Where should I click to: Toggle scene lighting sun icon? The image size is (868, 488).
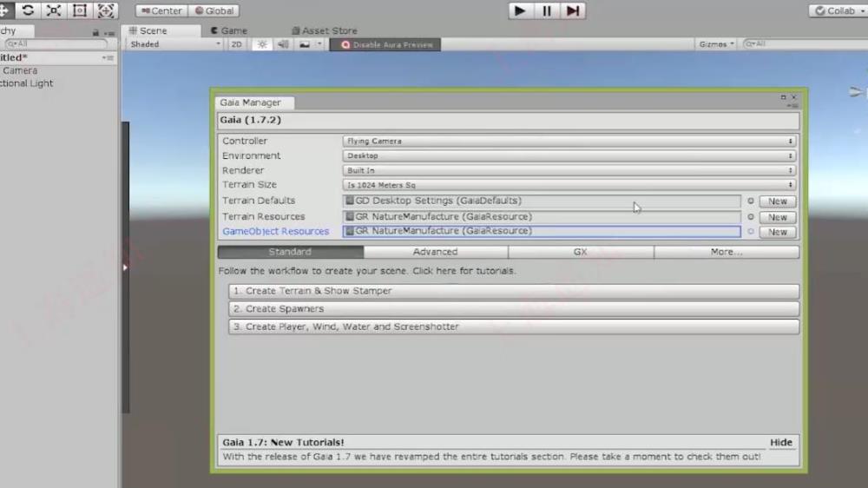point(262,44)
